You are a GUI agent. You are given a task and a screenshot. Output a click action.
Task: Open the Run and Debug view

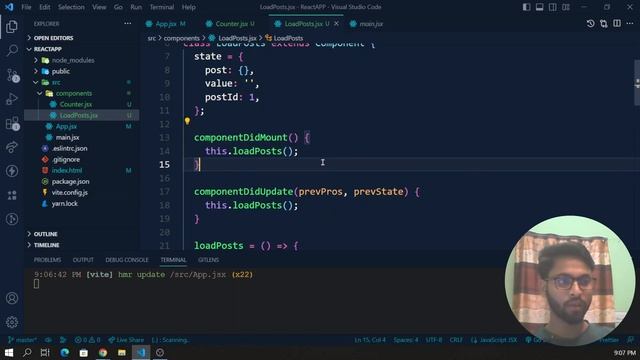pos(12,99)
